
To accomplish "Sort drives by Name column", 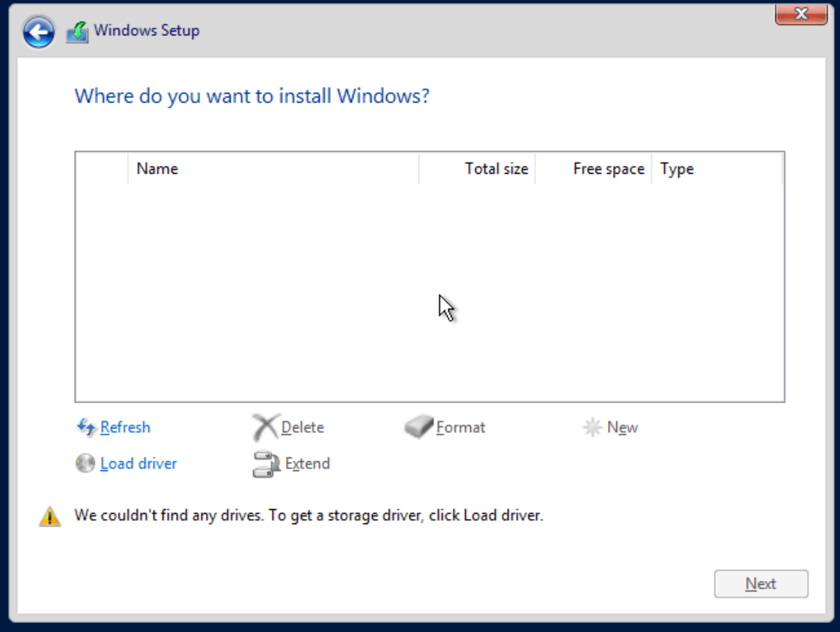I will coord(157,168).
